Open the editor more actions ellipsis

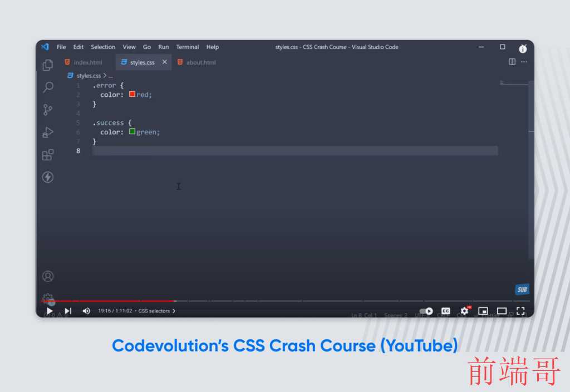click(524, 62)
